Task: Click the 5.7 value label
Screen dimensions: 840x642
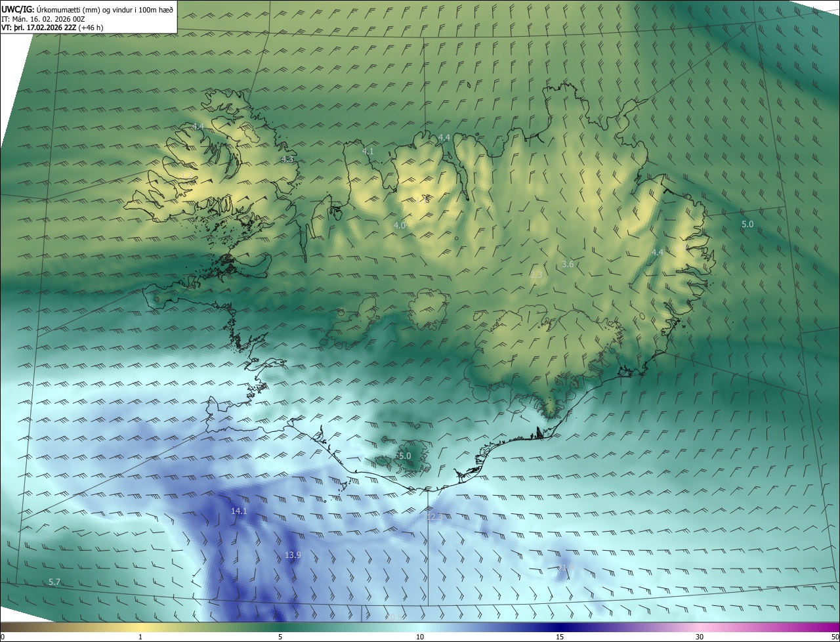Action: (x=54, y=582)
